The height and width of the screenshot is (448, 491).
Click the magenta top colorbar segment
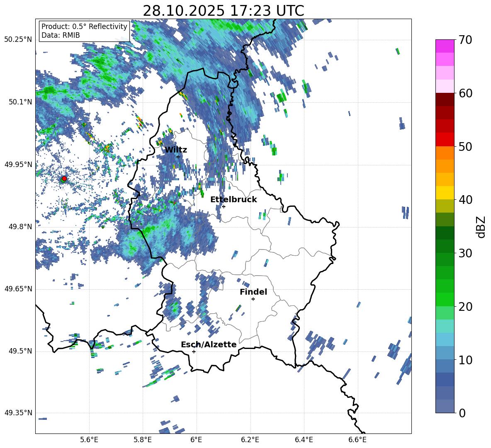tap(445, 46)
